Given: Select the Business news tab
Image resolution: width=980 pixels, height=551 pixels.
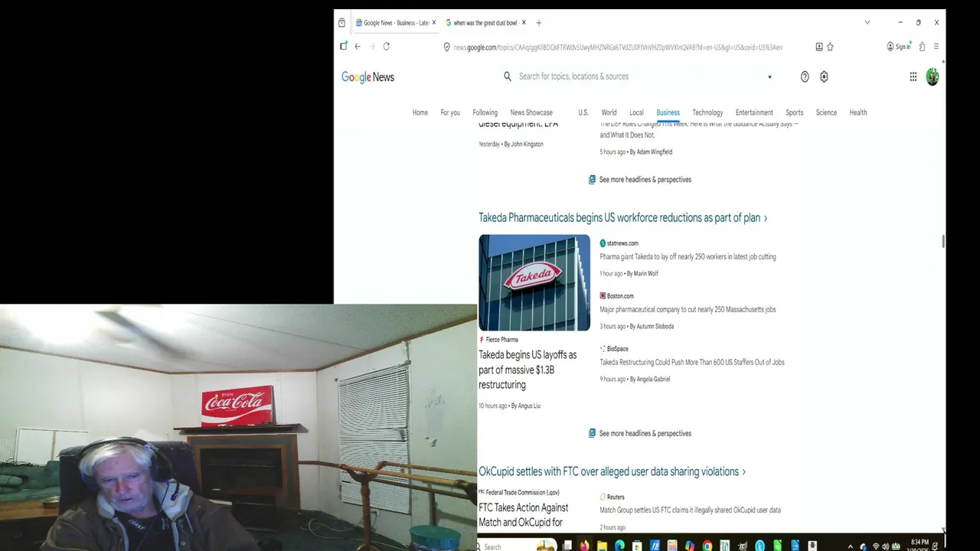Looking at the screenshot, I should 668,112.
